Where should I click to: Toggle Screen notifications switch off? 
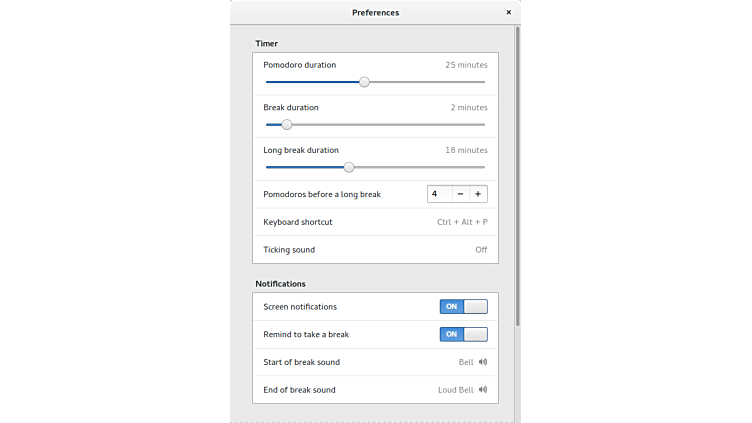point(463,307)
